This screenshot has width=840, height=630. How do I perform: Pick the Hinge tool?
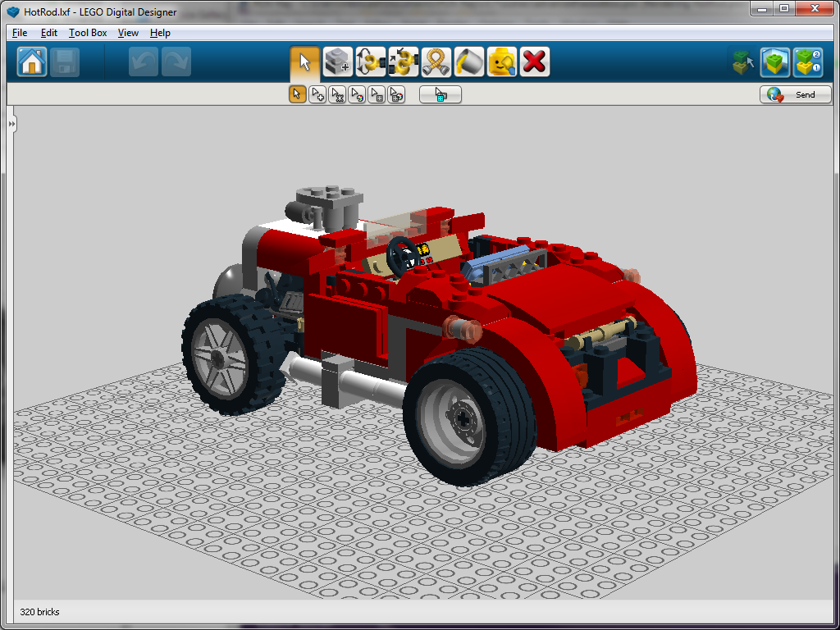[370, 61]
